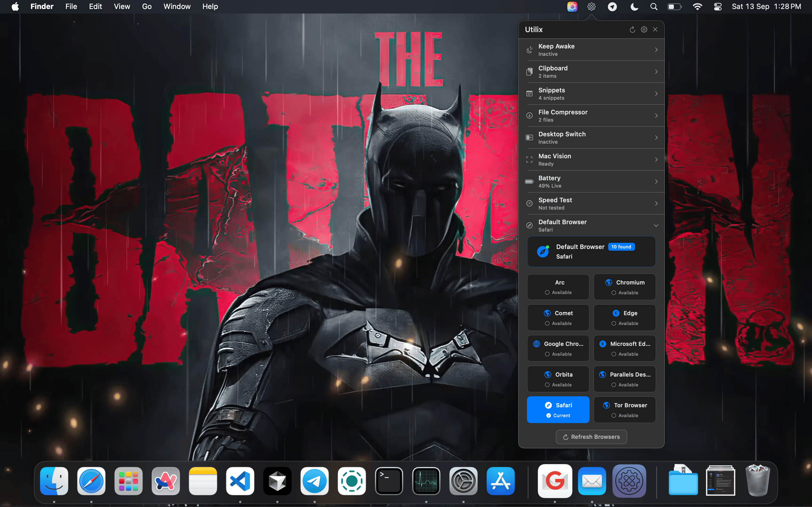Screen dimensions: 812x507
Task: Select Tor Browser as default browser
Action: tap(625, 410)
